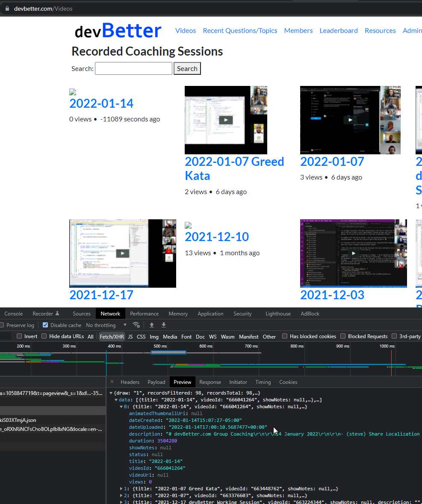Collapse the first JSON data entry
Screen dimensions: 422x504
click(122, 407)
